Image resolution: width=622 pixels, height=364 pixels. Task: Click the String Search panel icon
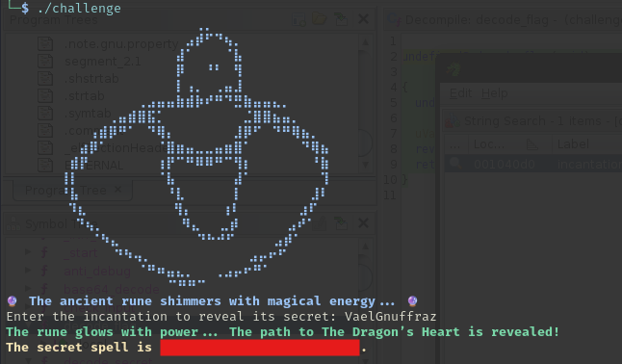451,121
